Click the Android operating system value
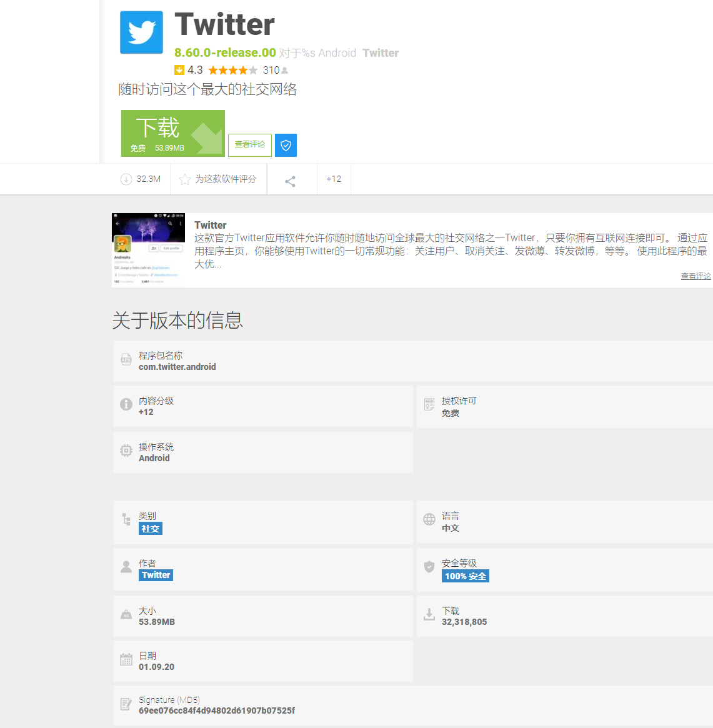This screenshot has width=713, height=728. click(154, 458)
